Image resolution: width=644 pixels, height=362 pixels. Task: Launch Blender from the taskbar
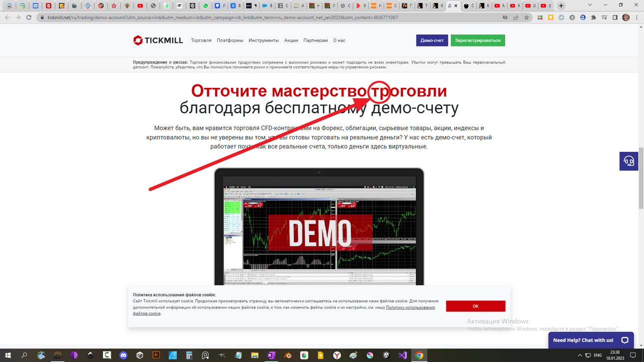288,356
